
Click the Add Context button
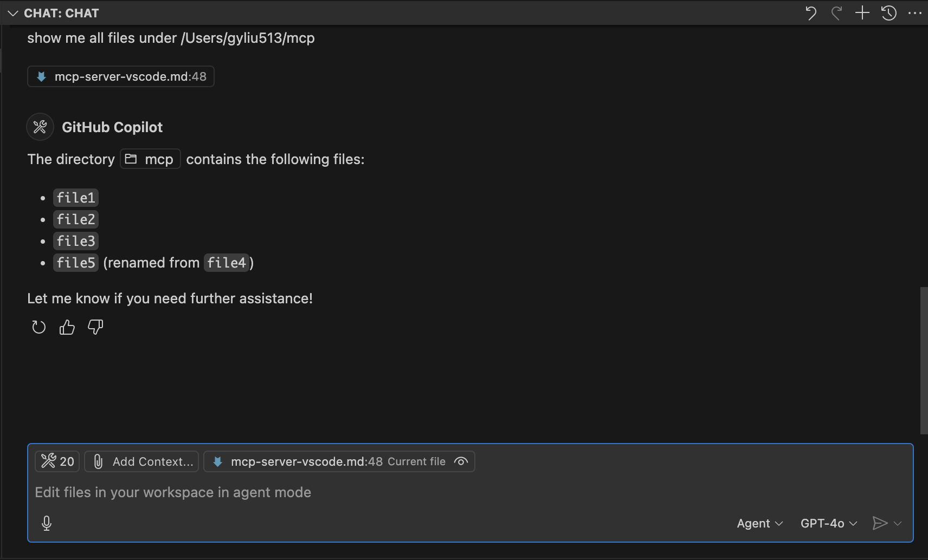tap(142, 461)
